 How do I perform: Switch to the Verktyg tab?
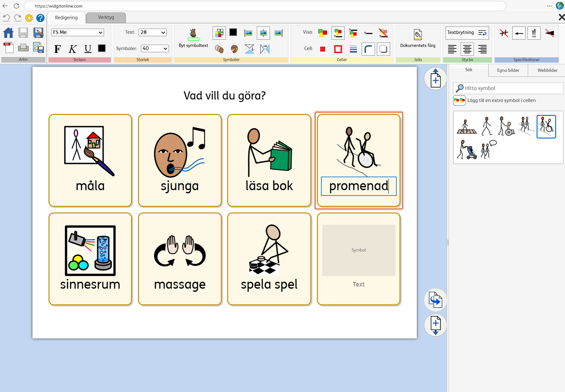point(106,17)
